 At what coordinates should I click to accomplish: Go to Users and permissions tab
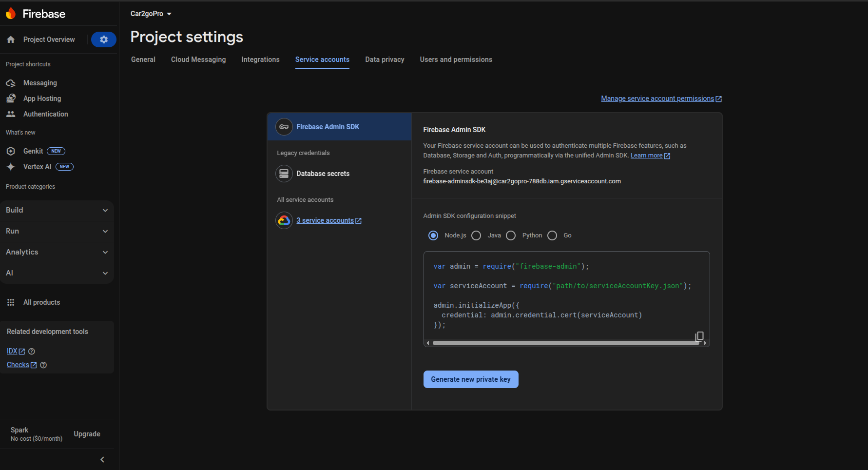click(x=456, y=59)
